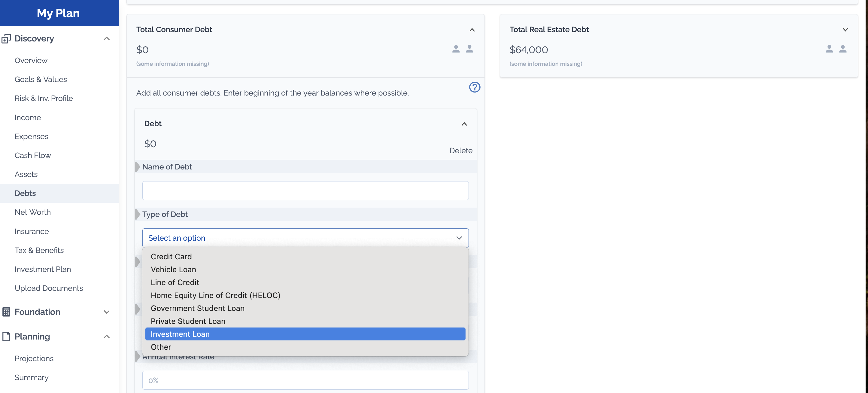Viewport: 868px width, 393px height.
Task: Click the Planning document icon
Action: coord(6,337)
